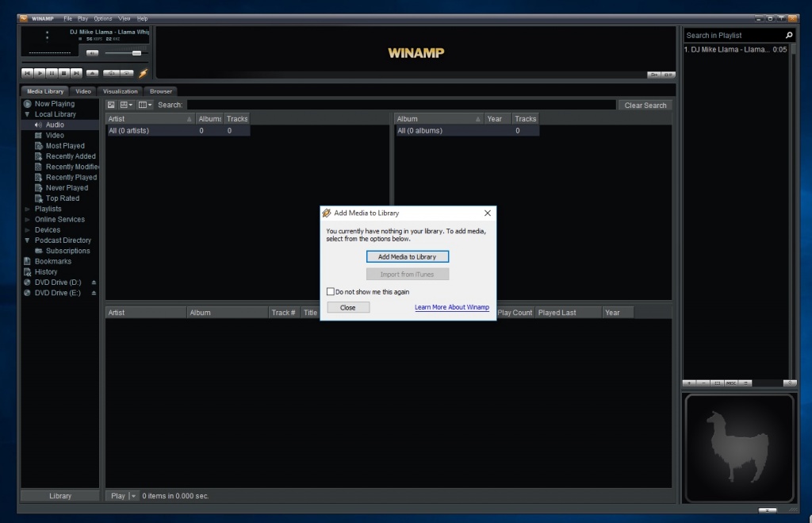Click the shuffle toggle button

pyautogui.click(x=111, y=73)
